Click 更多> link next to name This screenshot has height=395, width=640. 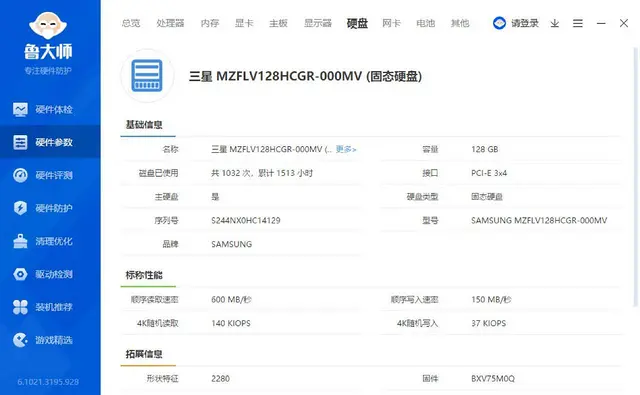coord(346,149)
